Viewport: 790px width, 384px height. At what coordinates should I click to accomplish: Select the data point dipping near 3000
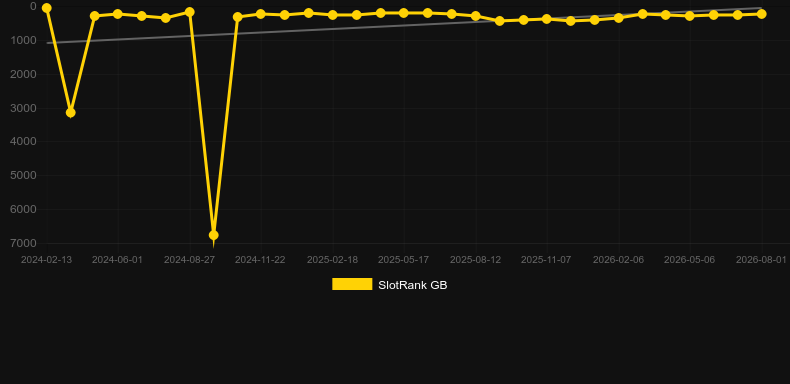(x=71, y=112)
